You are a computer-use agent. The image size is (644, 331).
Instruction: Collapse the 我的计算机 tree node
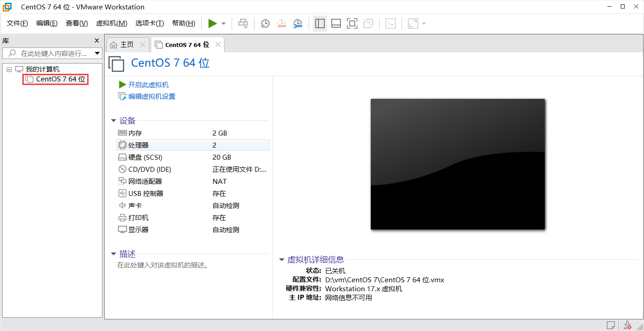(x=9, y=69)
